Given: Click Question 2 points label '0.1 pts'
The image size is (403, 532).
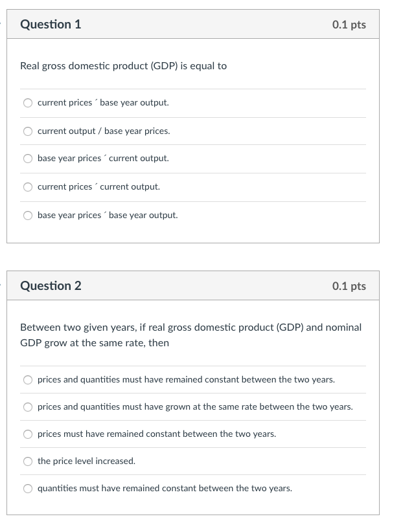Looking at the screenshot, I should tap(349, 286).
